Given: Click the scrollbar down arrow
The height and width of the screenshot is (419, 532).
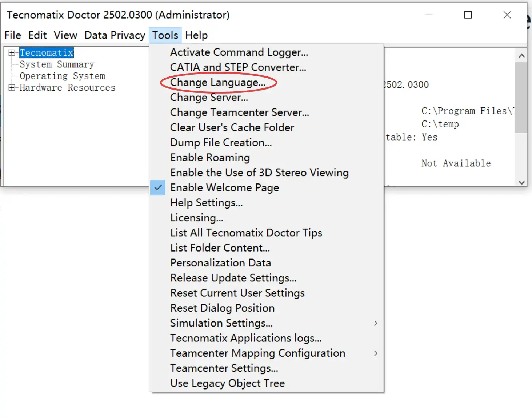Looking at the screenshot, I should [x=521, y=182].
